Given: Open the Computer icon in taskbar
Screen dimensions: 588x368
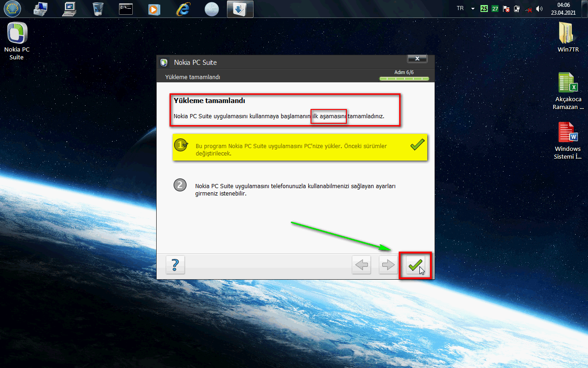Looking at the screenshot, I should pos(70,9).
